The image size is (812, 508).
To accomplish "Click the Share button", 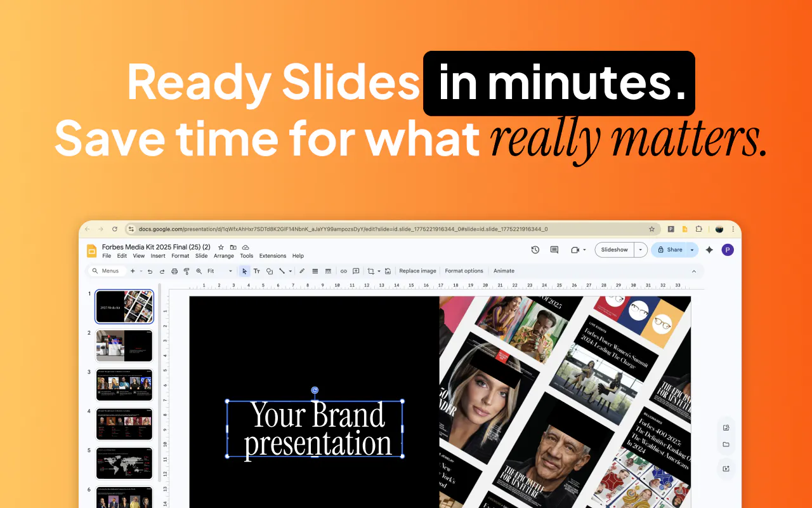I will click(669, 250).
